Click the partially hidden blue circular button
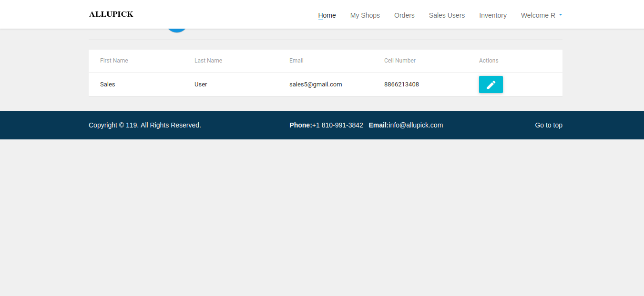This screenshot has width=644, height=296. coord(176,30)
